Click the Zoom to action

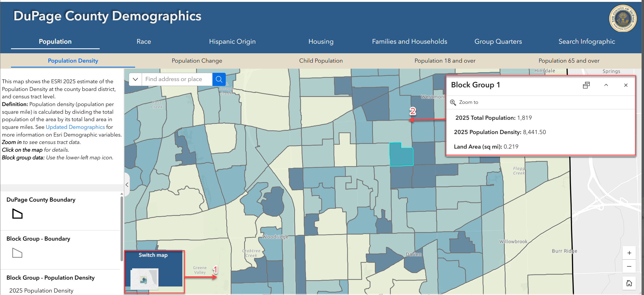click(x=464, y=102)
